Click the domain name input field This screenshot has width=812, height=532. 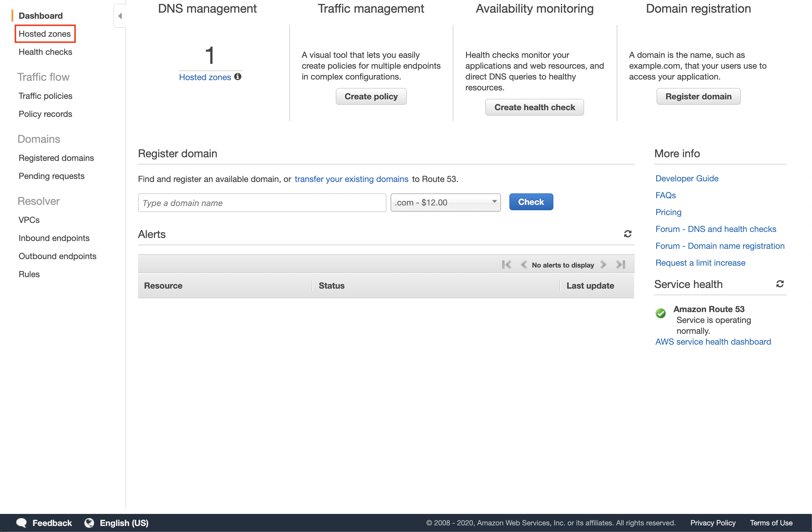tap(262, 203)
